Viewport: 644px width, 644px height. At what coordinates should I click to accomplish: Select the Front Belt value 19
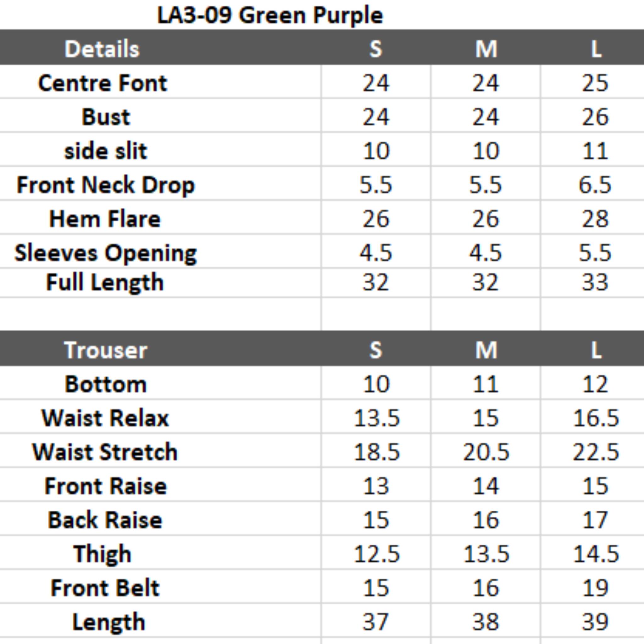[595, 588]
